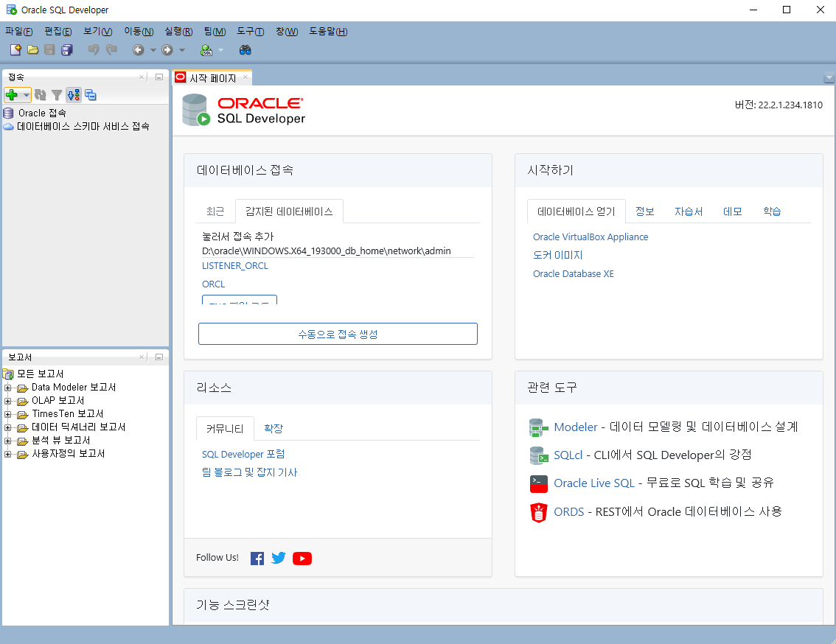This screenshot has height=644, width=836.
Task: Open the Forward button history dropdown
Action: [x=182, y=50]
